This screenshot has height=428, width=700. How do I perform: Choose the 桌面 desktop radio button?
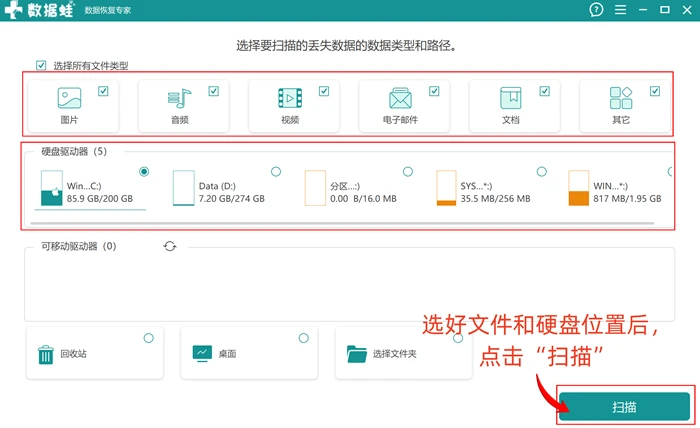(x=304, y=338)
